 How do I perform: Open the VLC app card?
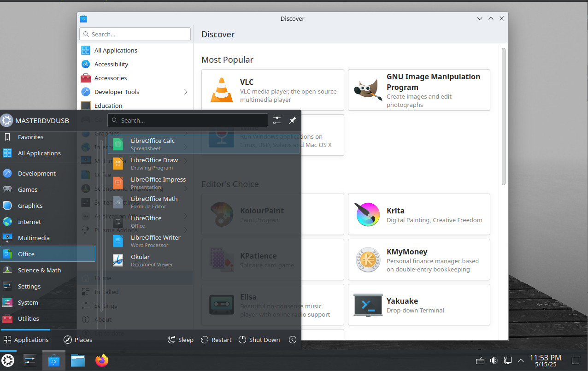click(x=273, y=90)
